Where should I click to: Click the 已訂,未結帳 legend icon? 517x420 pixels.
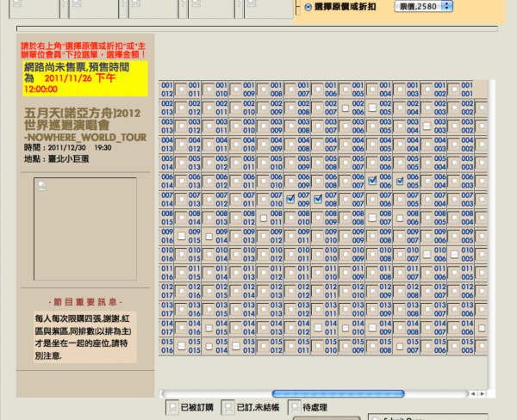228,407
